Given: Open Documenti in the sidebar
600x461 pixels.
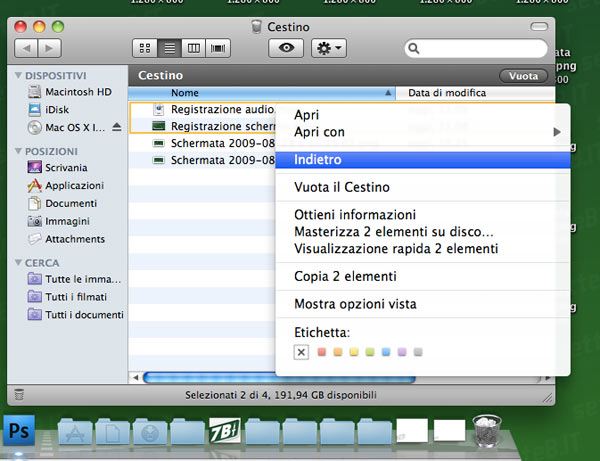Looking at the screenshot, I should (62, 203).
